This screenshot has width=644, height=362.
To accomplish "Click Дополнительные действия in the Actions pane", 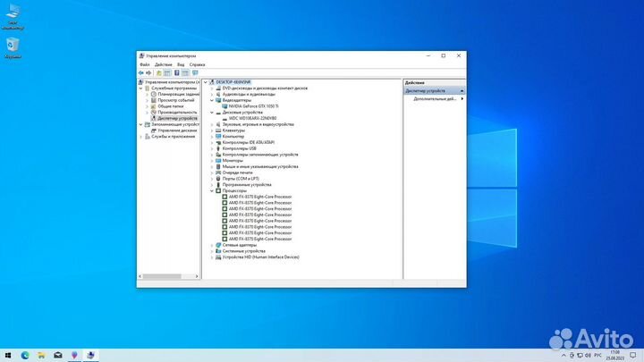I will (434, 99).
